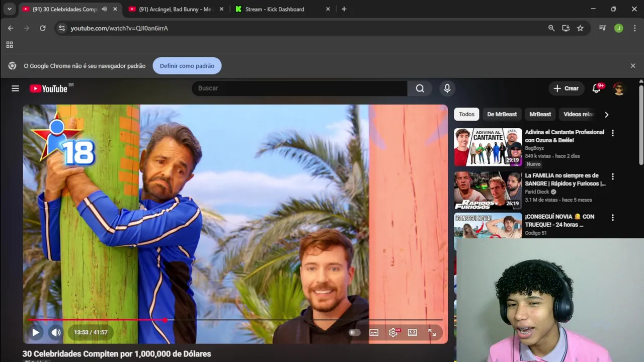This screenshot has width=644, height=362.
Task: Click the progress bar scrubber dot
Action: point(166,320)
